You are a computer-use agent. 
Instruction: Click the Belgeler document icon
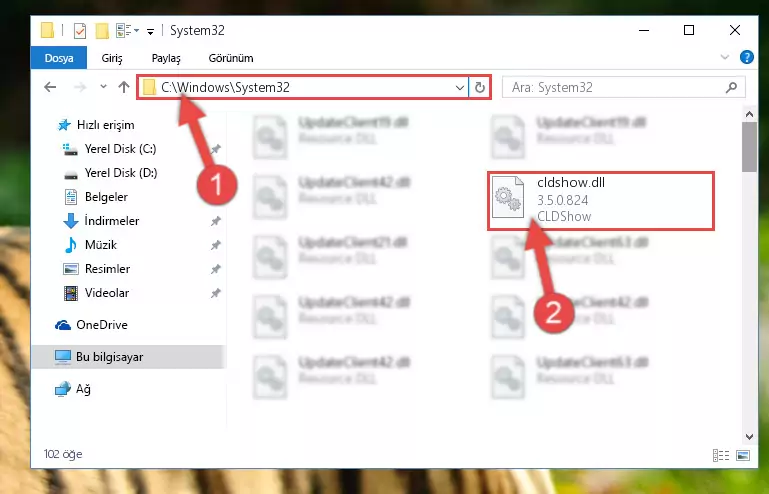71,197
